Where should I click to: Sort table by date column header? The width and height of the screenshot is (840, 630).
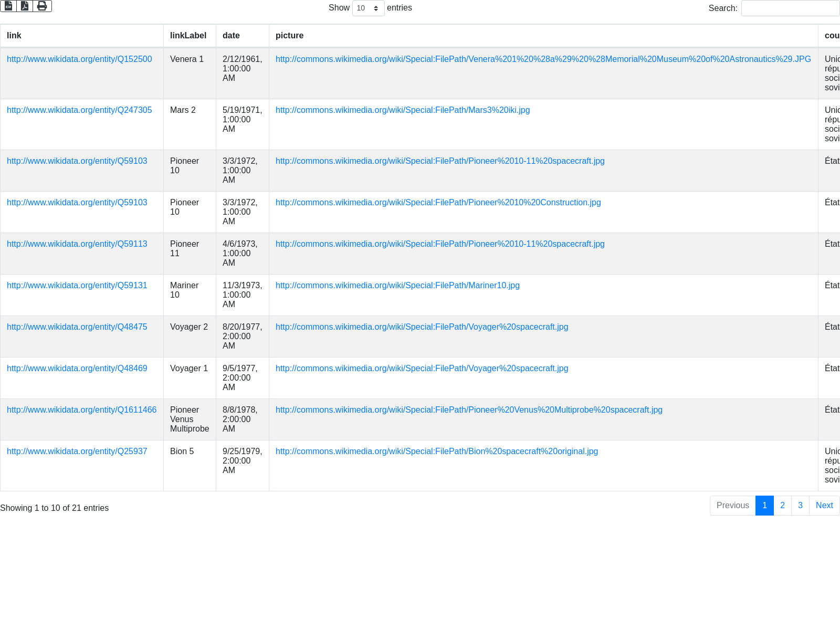click(x=231, y=36)
